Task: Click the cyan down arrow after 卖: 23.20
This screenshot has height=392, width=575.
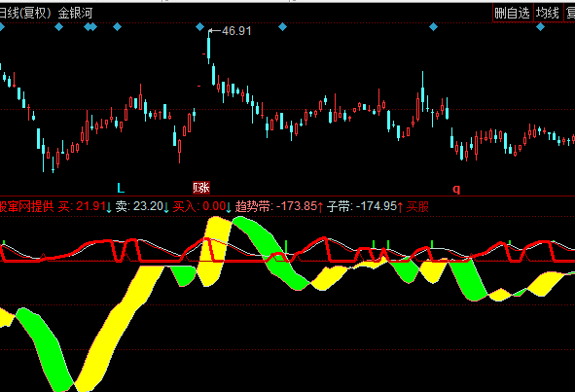Action: coord(166,207)
